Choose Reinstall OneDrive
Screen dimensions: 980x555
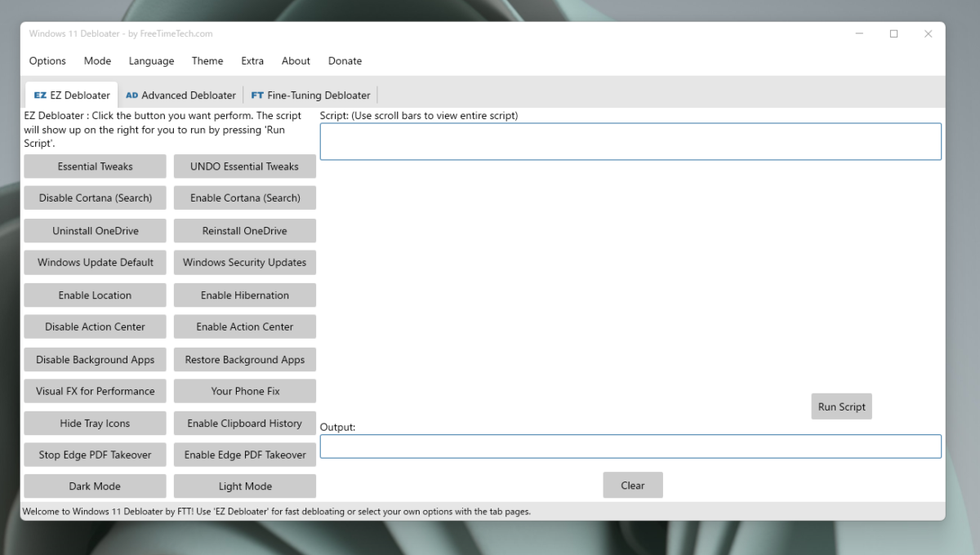point(245,231)
